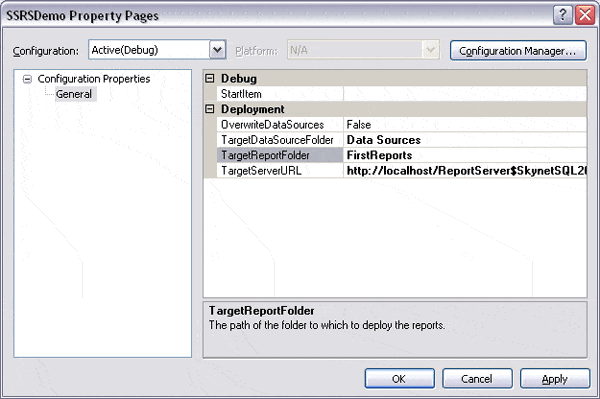Screen dimensions: 600x399
Task: Close the SSRSDemo Property Pages dialog
Action: pos(585,15)
